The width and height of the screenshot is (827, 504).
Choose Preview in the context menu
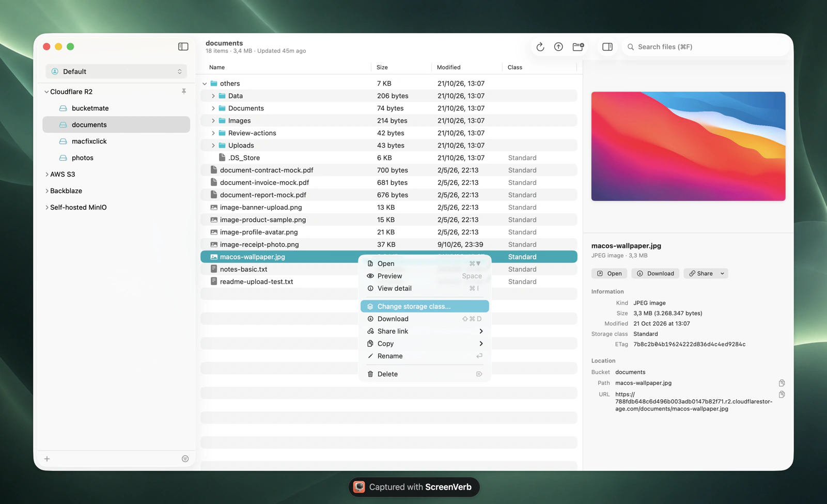425,276
